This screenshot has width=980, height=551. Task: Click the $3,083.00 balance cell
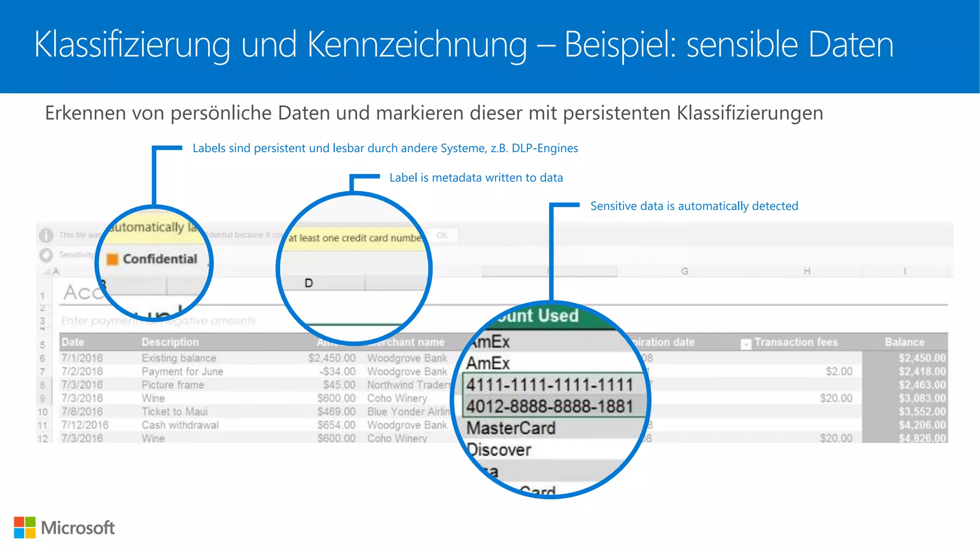(x=922, y=398)
